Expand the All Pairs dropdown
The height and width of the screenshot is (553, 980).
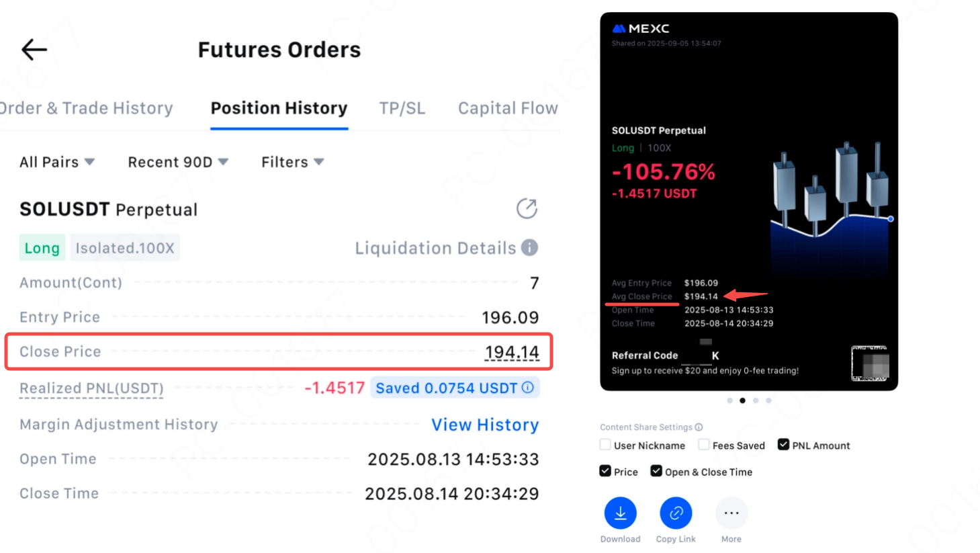pos(57,162)
